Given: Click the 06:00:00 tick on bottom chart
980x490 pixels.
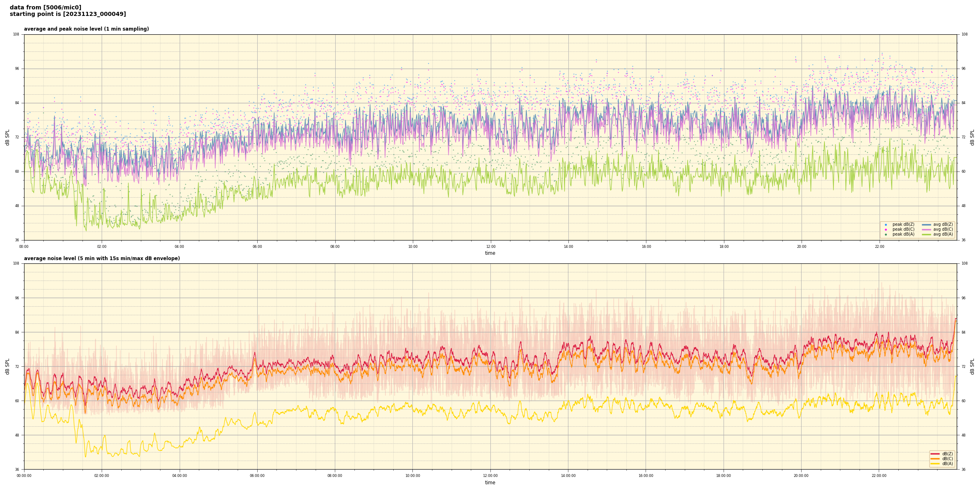Looking at the screenshot, I should [257, 476].
